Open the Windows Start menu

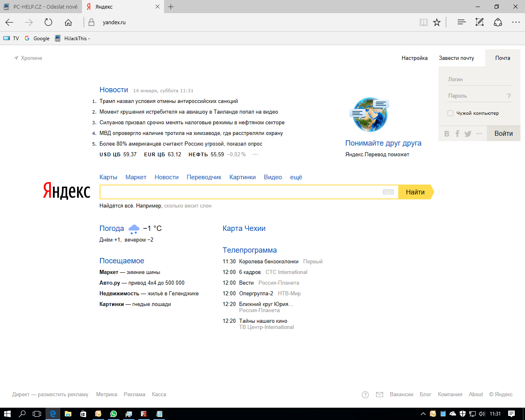coord(7,414)
